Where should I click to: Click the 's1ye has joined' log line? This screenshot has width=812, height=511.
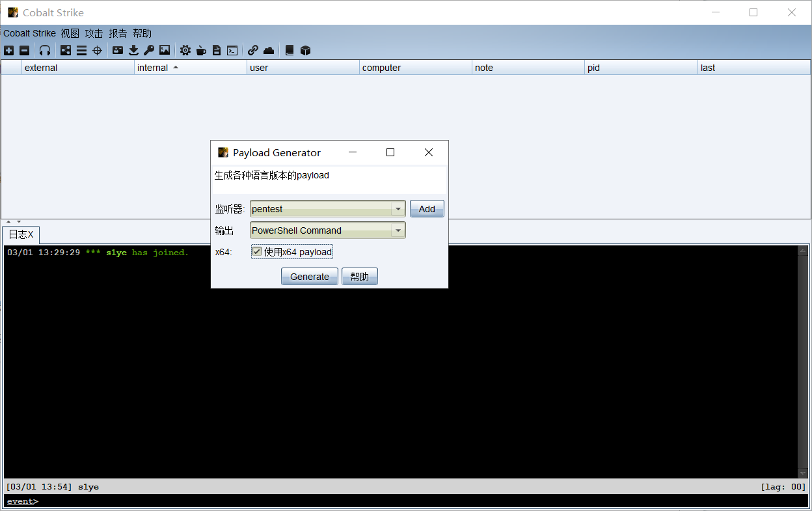[98, 253]
